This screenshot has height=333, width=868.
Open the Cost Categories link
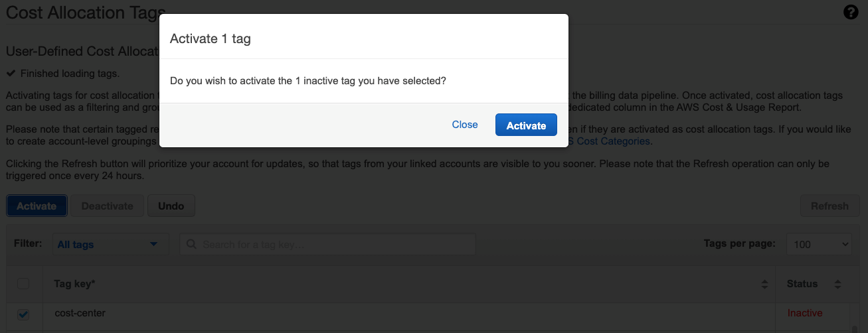[x=613, y=141]
